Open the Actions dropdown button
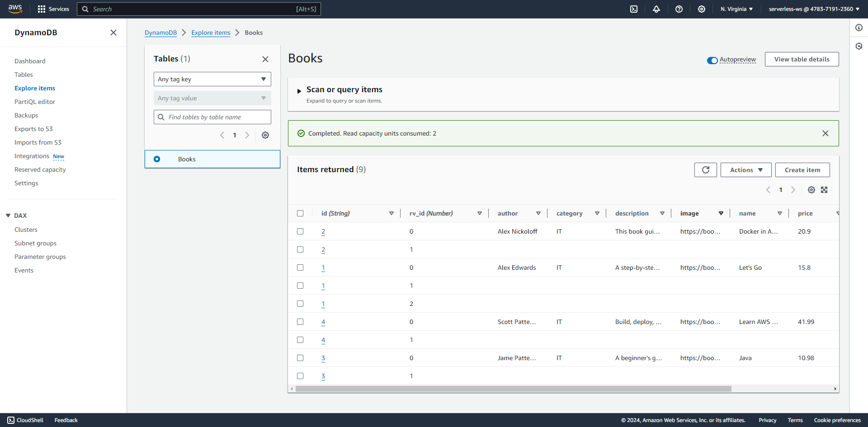 tap(746, 170)
